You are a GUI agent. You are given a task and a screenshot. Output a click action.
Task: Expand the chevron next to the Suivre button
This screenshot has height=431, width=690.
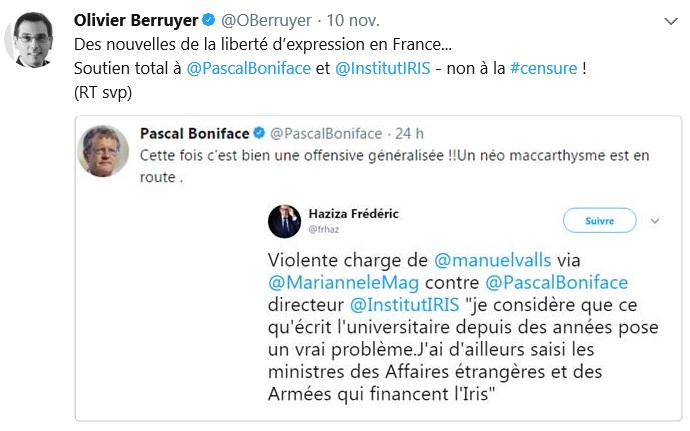655,220
